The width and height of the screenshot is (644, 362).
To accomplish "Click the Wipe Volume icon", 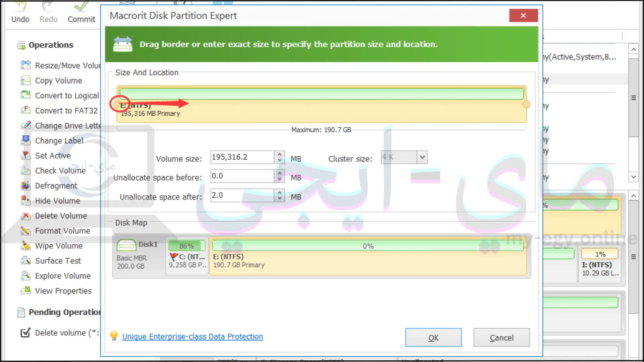I will pyautogui.click(x=25, y=246).
